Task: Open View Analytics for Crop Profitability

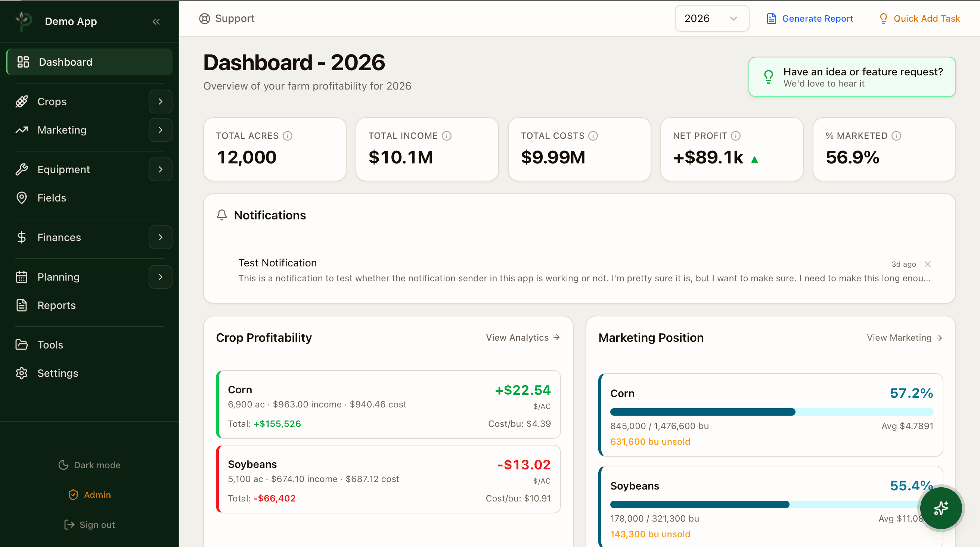Action: pyautogui.click(x=522, y=337)
